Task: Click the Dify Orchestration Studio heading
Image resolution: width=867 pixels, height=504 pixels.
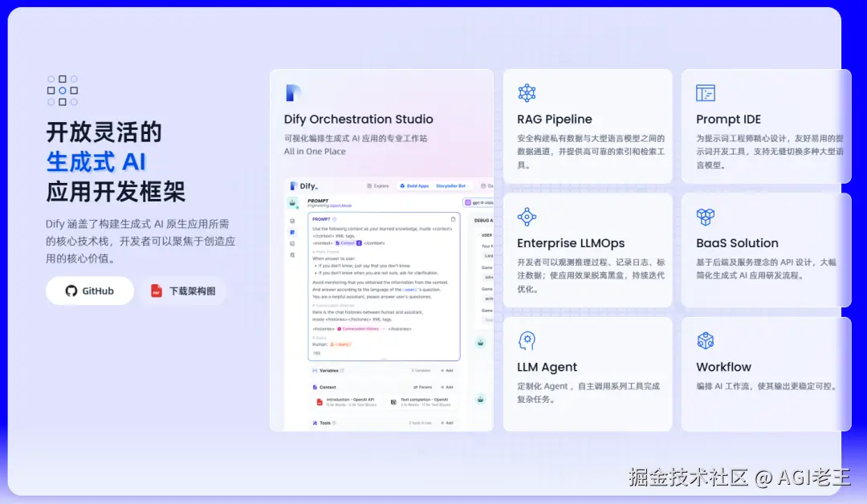Action: [358, 120]
